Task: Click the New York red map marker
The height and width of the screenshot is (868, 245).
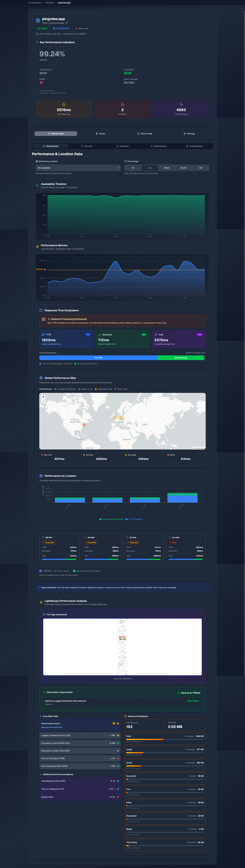Action: (x=84, y=425)
